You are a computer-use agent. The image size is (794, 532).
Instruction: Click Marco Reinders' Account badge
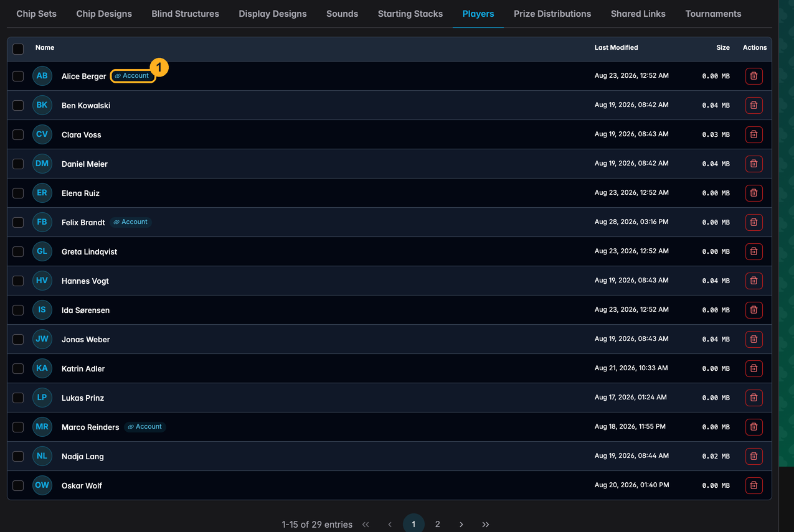point(145,427)
